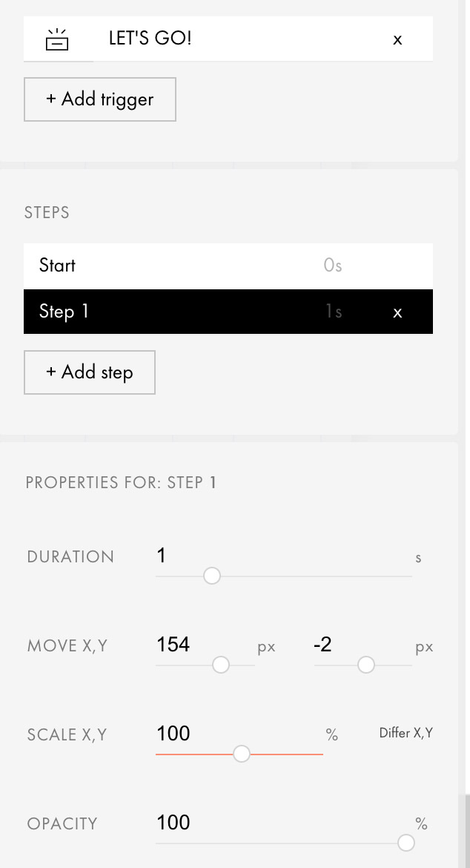
Task: Click the Add trigger button
Action: [100, 99]
